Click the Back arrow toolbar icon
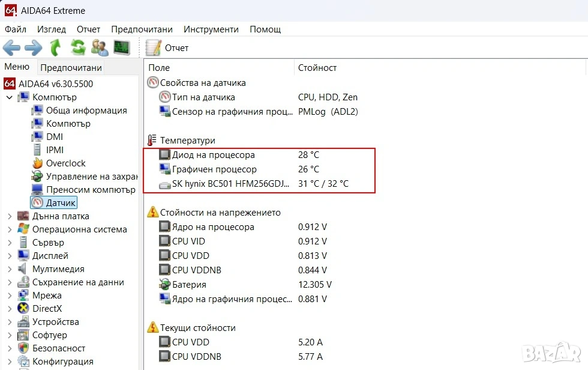The width and height of the screenshot is (588, 370). [11, 47]
